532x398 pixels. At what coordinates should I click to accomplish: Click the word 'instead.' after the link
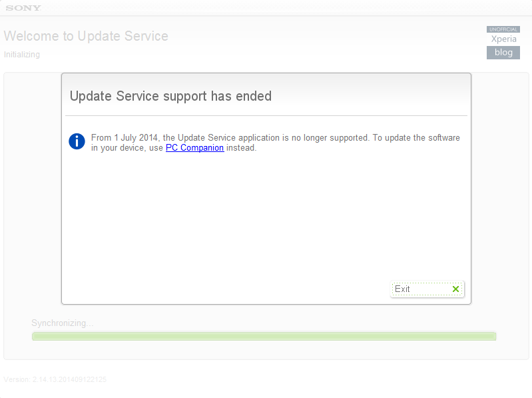(241, 148)
